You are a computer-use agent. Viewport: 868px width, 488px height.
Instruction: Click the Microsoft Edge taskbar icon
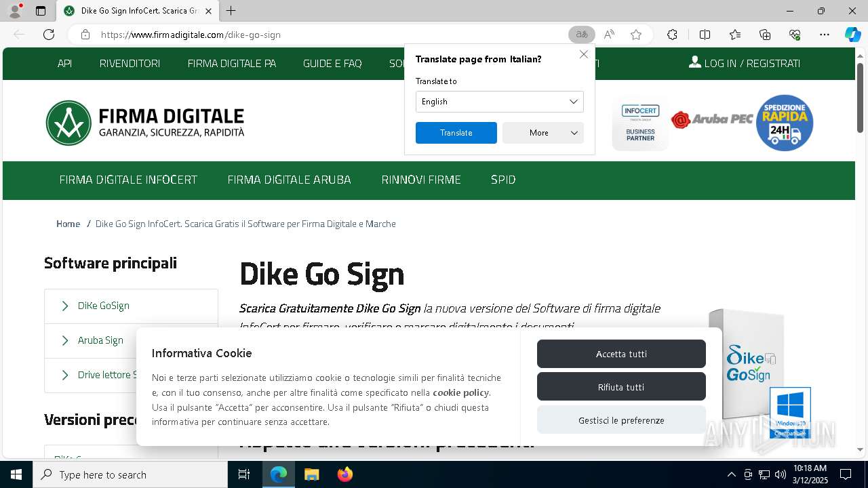pyautogui.click(x=279, y=474)
